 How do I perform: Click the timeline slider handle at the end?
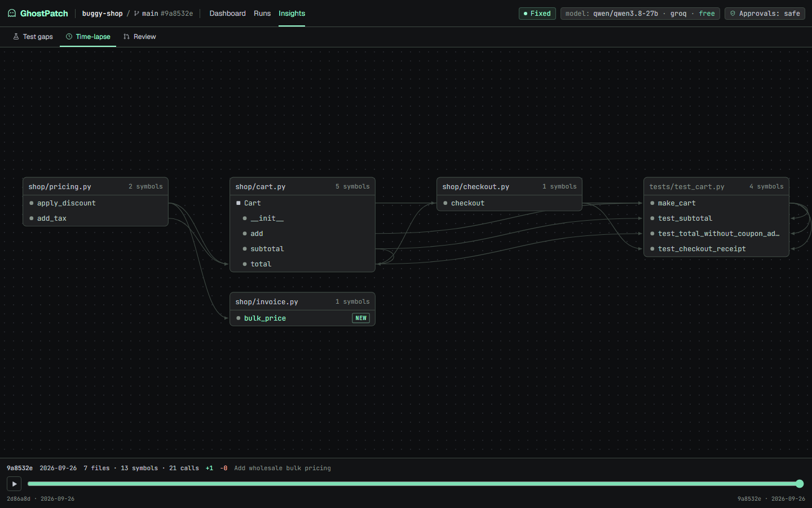(800, 484)
